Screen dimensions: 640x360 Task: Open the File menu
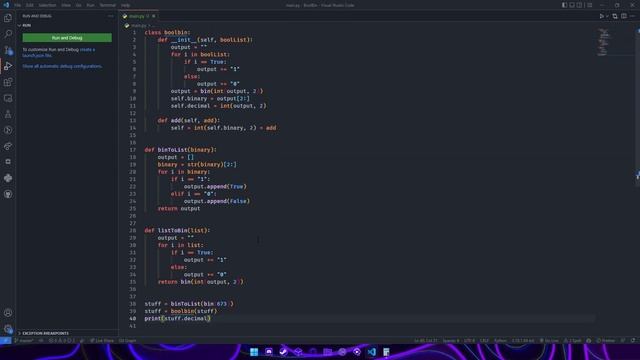(x=18, y=5)
